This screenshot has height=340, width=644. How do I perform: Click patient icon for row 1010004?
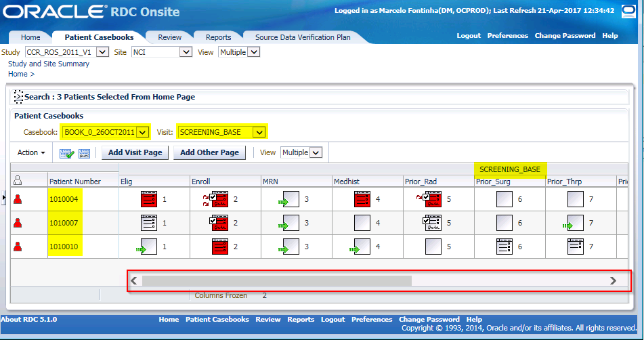coord(18,199)
